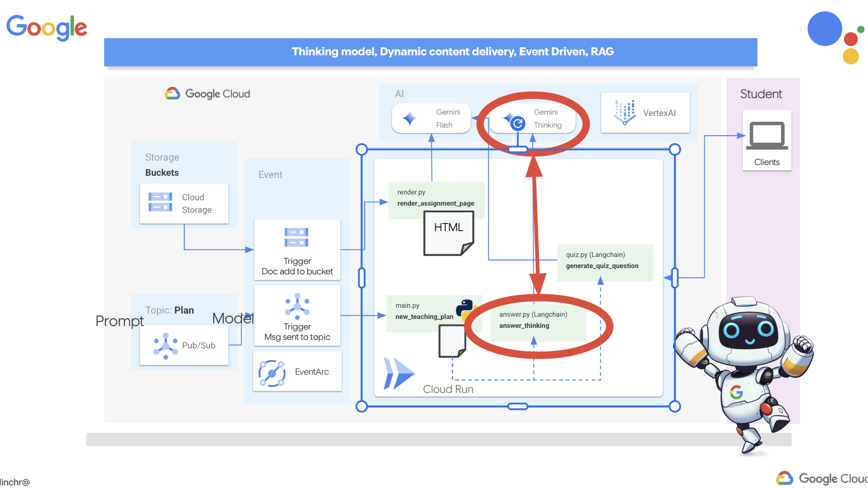Select the new_teaching_plan menu item
The height and width of the screenshot is (488, 868).
pyautogui.click(x=425, y=316)
